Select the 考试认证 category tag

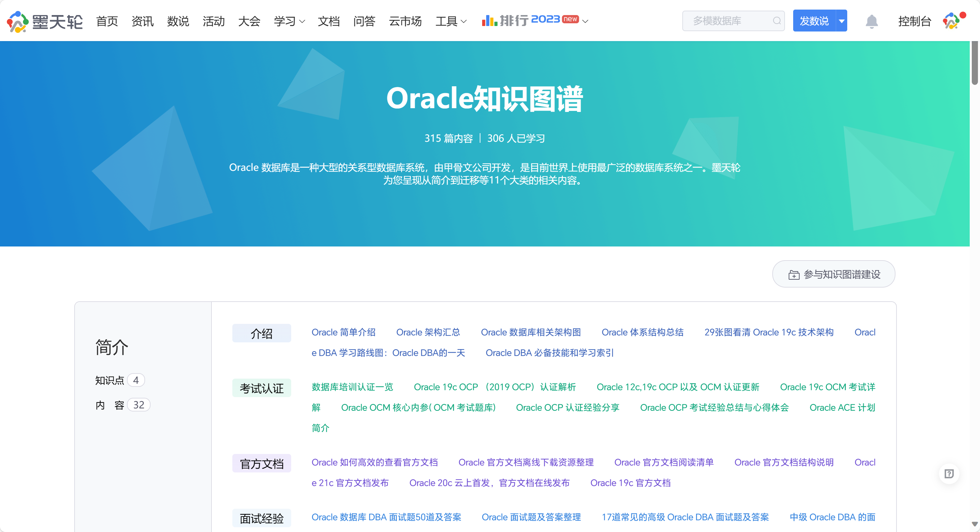tap(262, 388)
